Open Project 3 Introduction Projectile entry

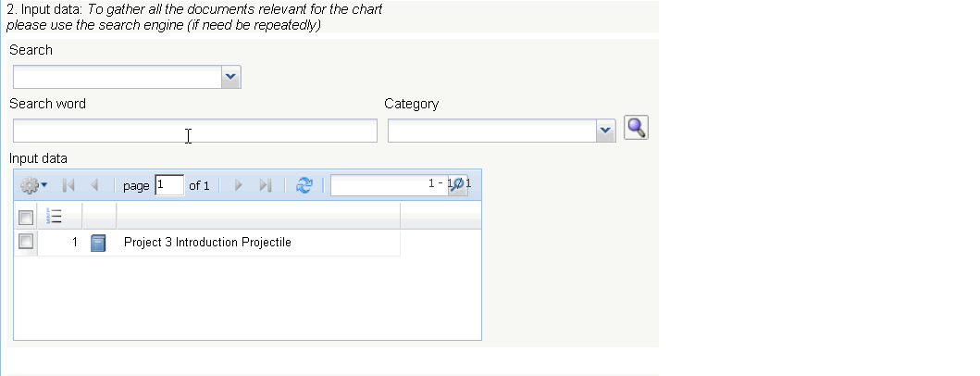tap(207, 243)
